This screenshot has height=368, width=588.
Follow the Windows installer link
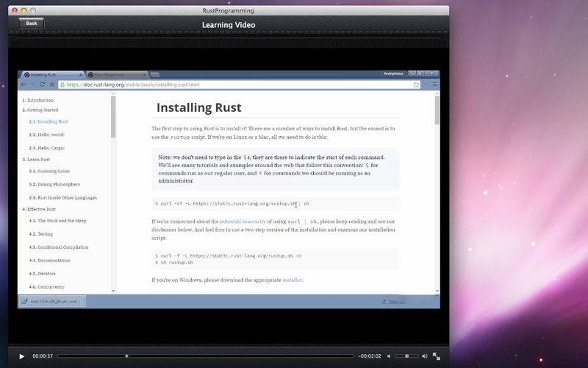292,280
